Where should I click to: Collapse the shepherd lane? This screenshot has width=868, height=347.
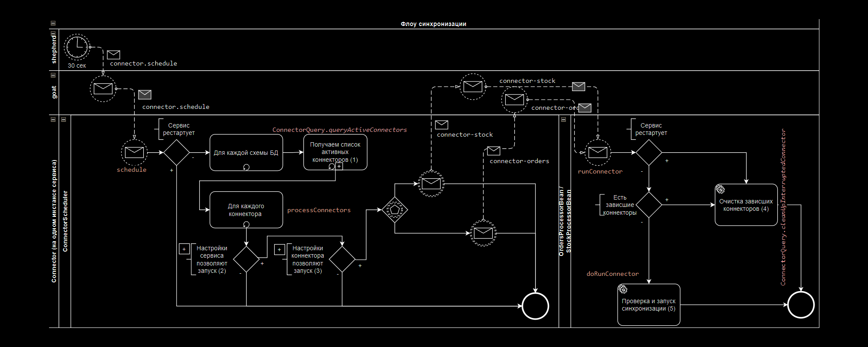click(x=53, y=33)
